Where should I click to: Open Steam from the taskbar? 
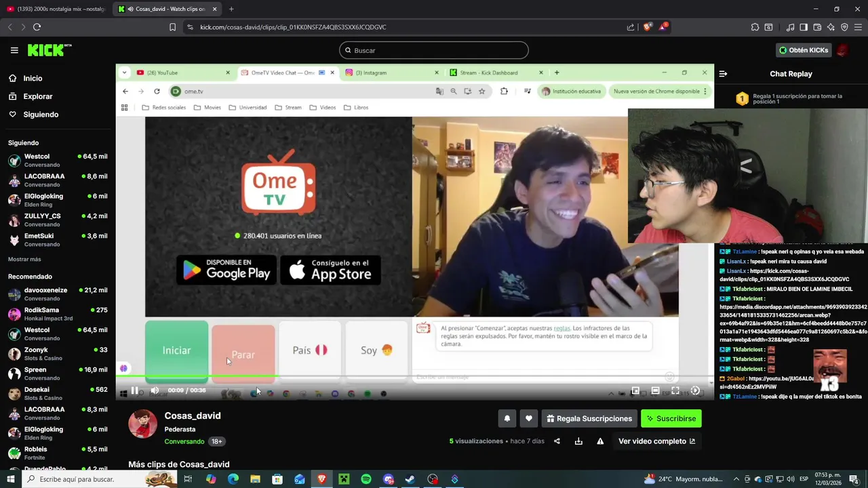(410, 479)
